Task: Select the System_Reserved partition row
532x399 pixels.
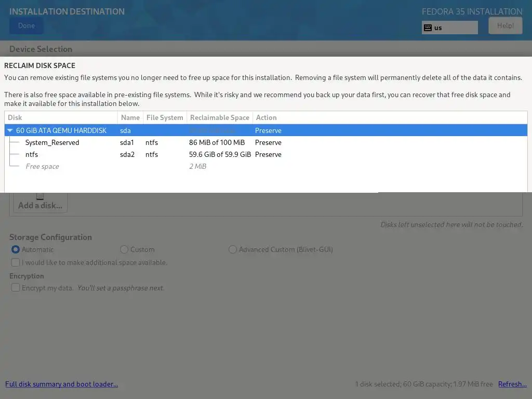Action: click(x=265, y=142)
